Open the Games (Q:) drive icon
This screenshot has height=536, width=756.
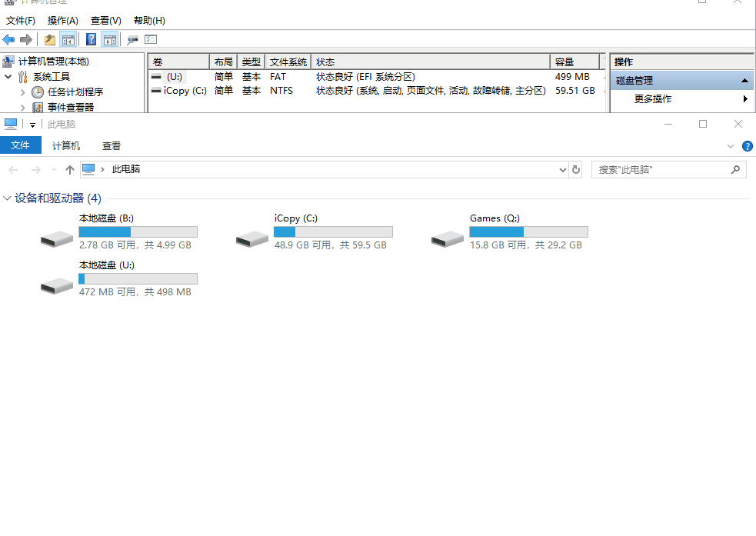(x=448, y=239)
